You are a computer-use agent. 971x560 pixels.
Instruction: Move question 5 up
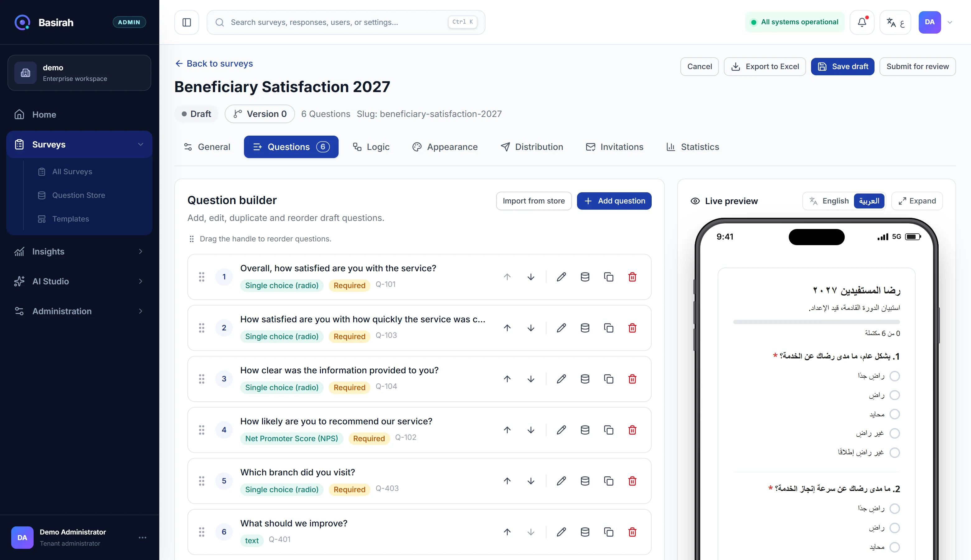click(x=507, y=481)
